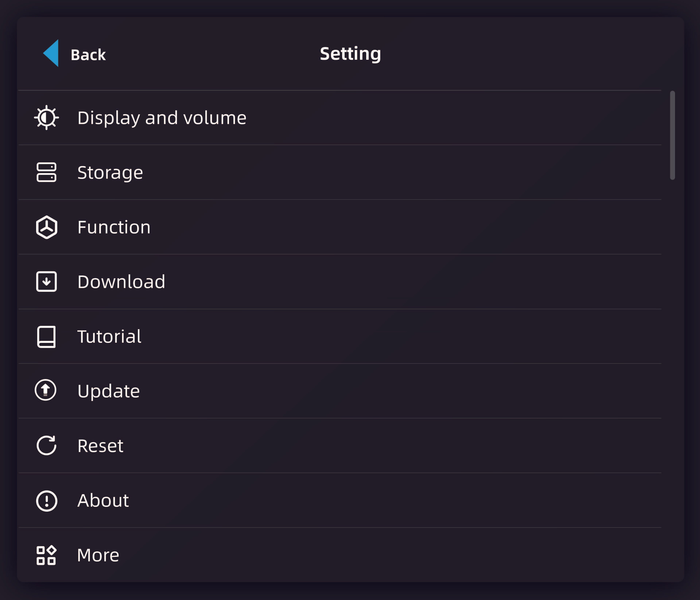Viewport: 700px width, 600px height.
Task: Click the Storage drive icon
Action: 46,172
